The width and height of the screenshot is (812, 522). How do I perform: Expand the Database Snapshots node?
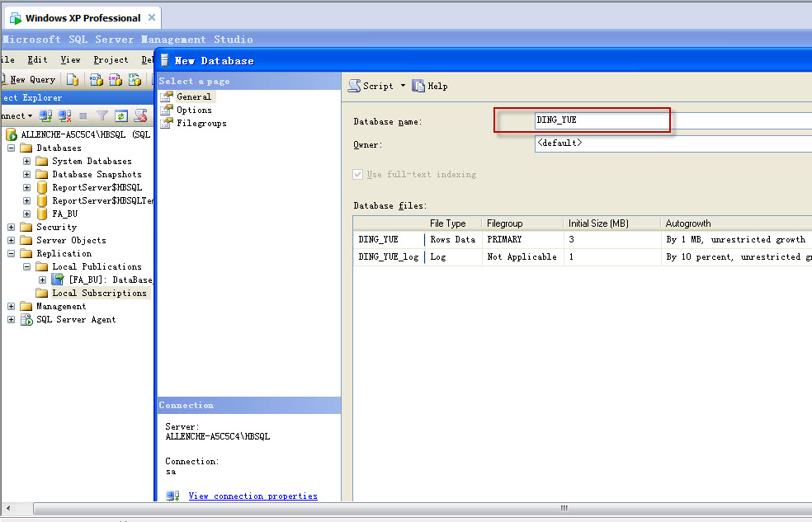27,174
